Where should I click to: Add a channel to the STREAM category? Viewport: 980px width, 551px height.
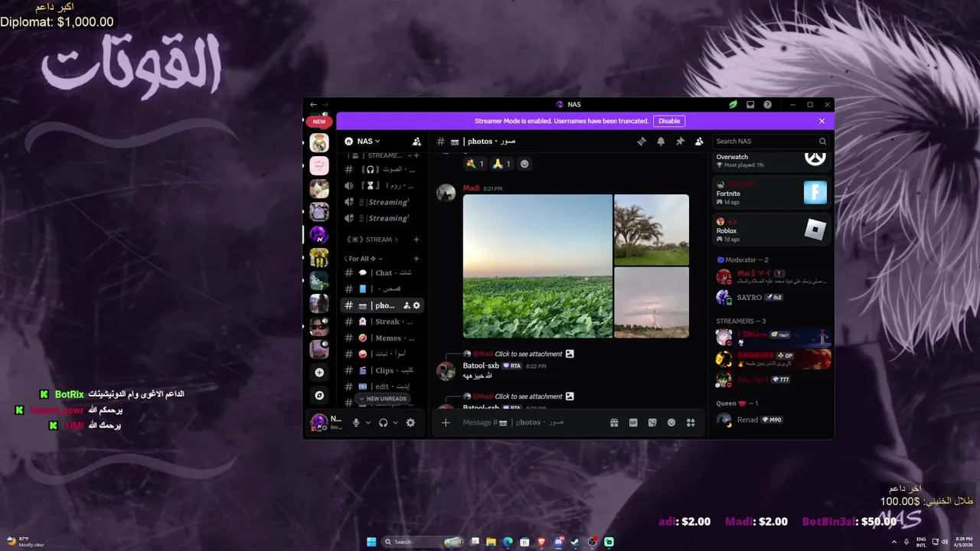416,240
